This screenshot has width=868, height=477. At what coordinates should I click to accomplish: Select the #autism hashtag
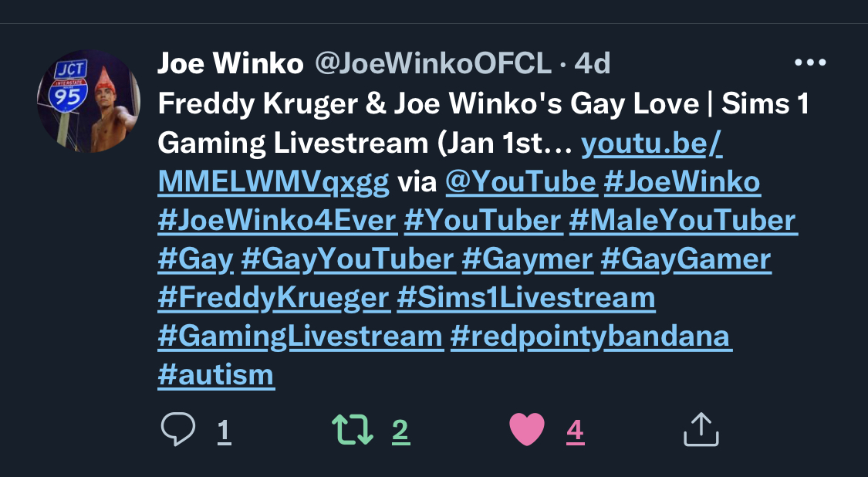(216, 374)
